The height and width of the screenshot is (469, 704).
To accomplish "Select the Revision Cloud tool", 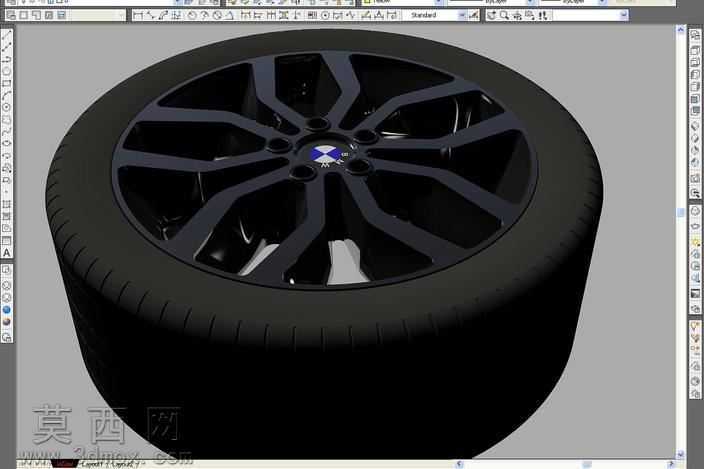I will pyautogui.click(x=6, y=119).
